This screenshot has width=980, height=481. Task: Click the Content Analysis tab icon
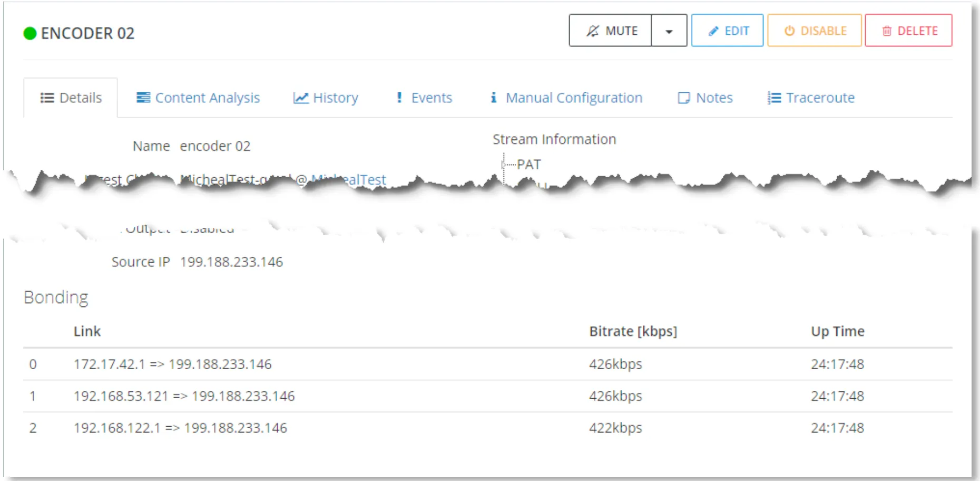point(143,98)
